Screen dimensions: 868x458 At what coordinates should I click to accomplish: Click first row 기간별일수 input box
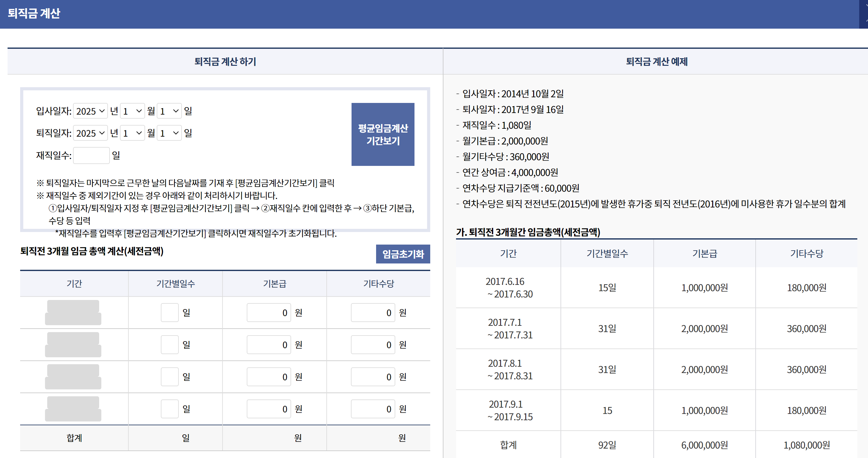(170, 312)
